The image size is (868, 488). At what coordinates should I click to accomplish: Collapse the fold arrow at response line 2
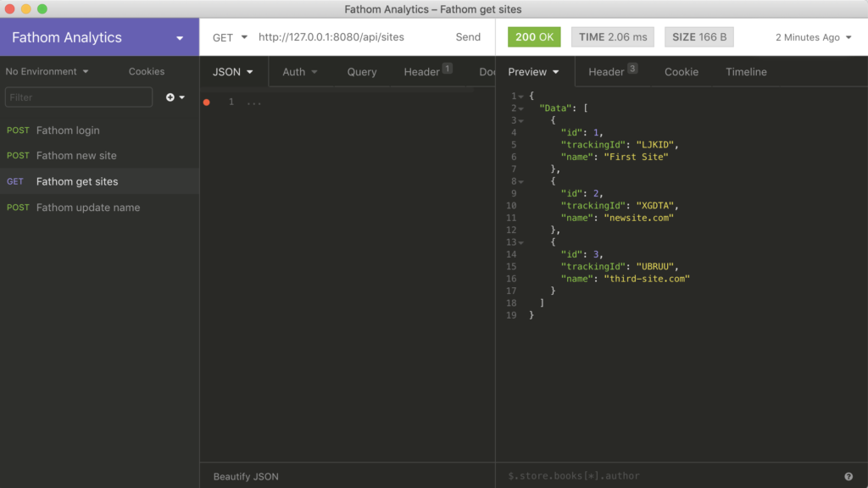point(520,108)
